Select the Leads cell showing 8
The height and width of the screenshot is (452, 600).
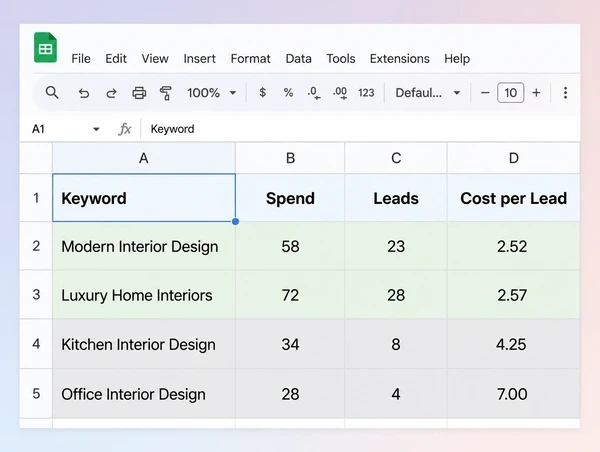click(x=396, y=344)
